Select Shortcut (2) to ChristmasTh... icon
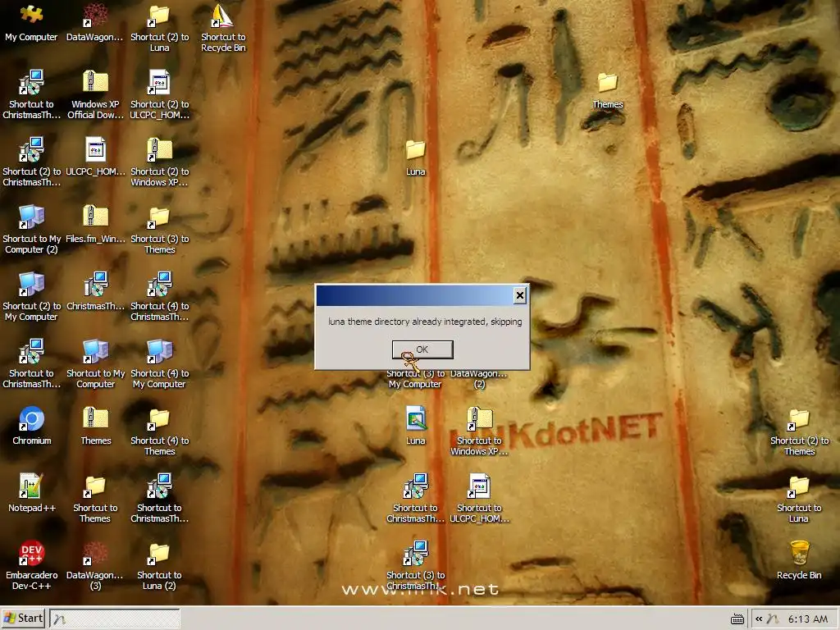Screen dimensions: 840x630 point(32,162)
